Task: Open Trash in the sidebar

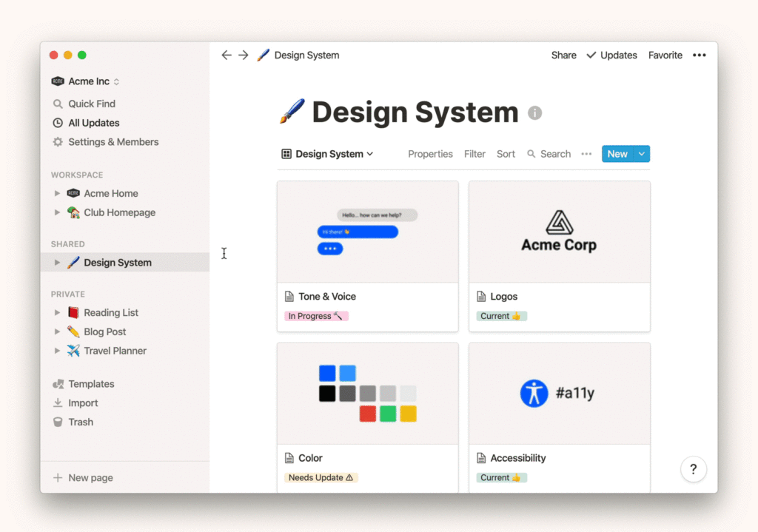Action: (x=81, y=422)
